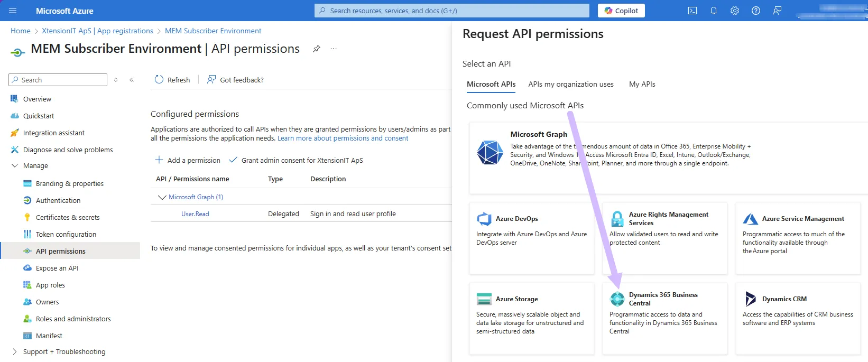Open Certificates & secrets in sidebar
The width and height of the screenshot is (868, 362).
coord(67,217)
